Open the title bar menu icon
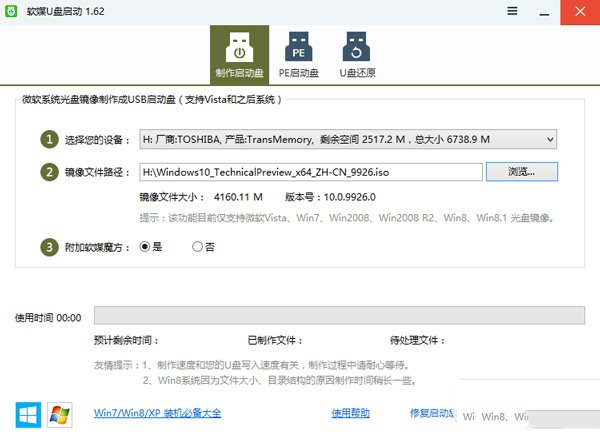600x434 pixels. 513,11
